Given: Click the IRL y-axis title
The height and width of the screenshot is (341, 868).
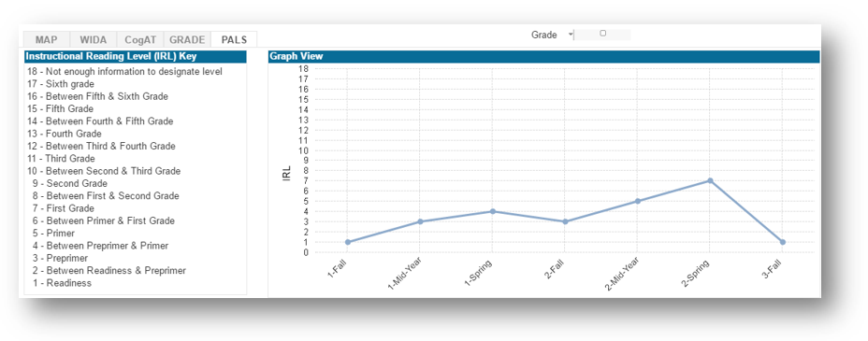Looking at the screenshot, I should point(287,174).
